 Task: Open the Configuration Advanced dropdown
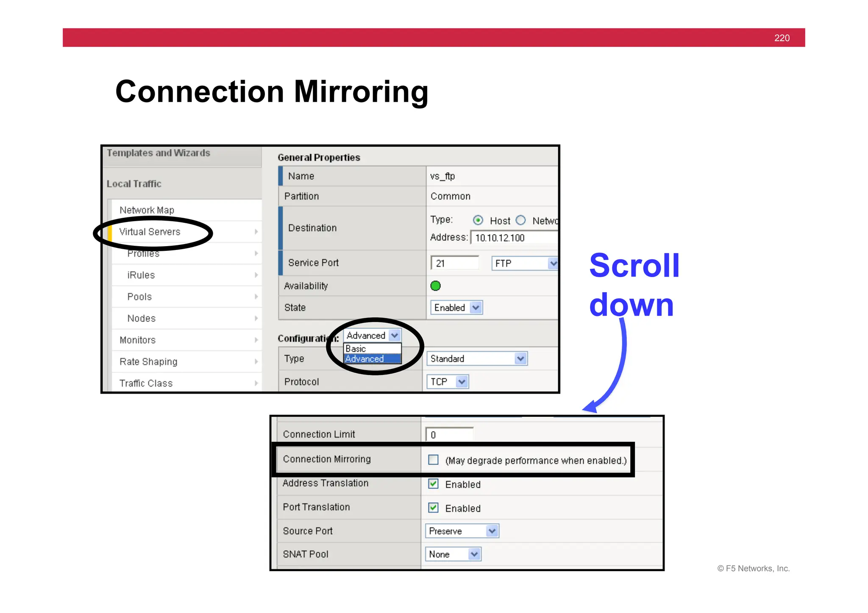[372, 336]
